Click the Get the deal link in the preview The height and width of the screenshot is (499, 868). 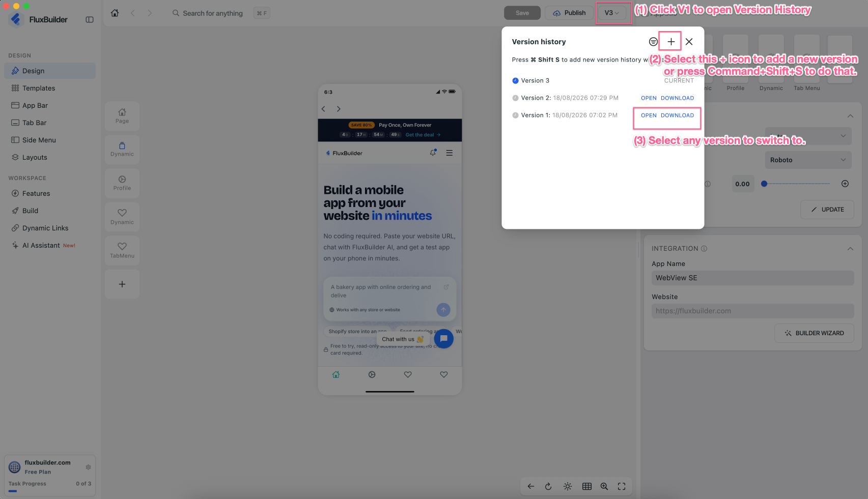pyautogui.click(x=423, y=135)
